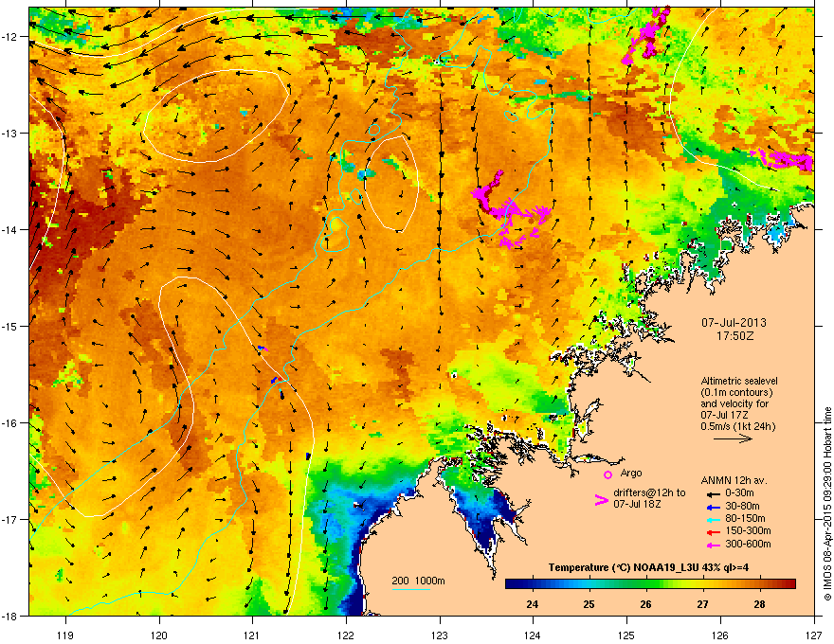Click the time label 17:50Z
The height and width of the screenshot is (644, 834).
735,336
